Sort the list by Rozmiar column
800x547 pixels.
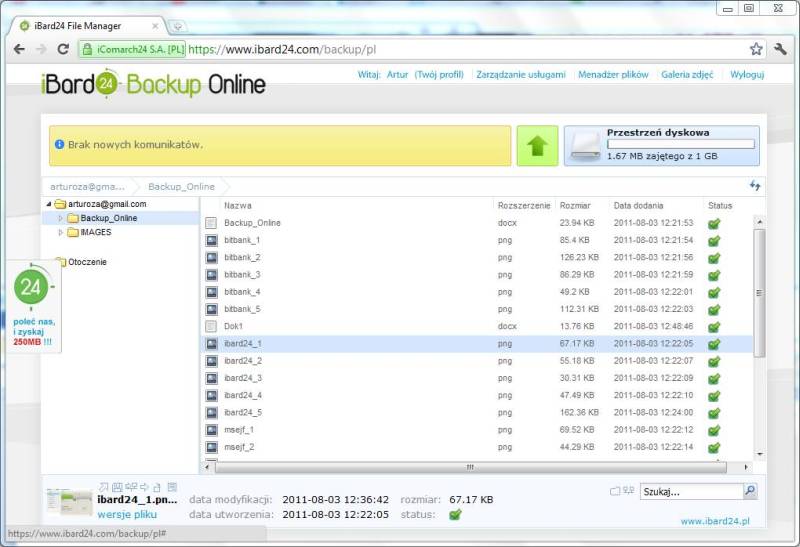tap(575, 205)
